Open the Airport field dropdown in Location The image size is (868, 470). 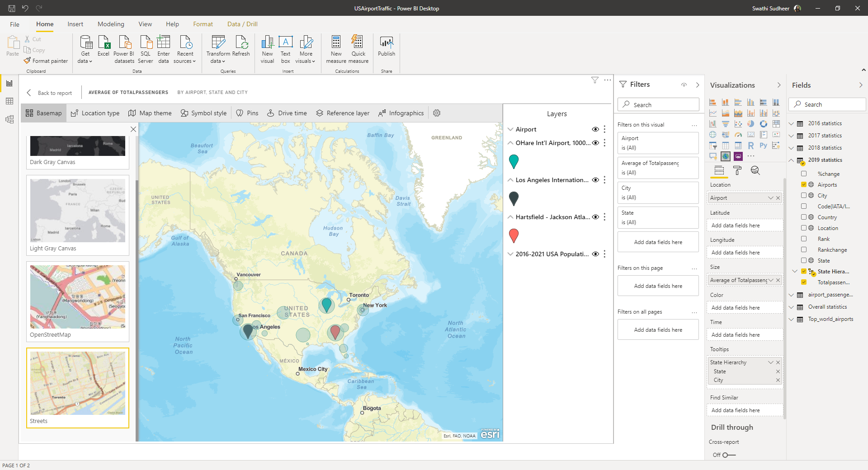(x=771, y=198)
